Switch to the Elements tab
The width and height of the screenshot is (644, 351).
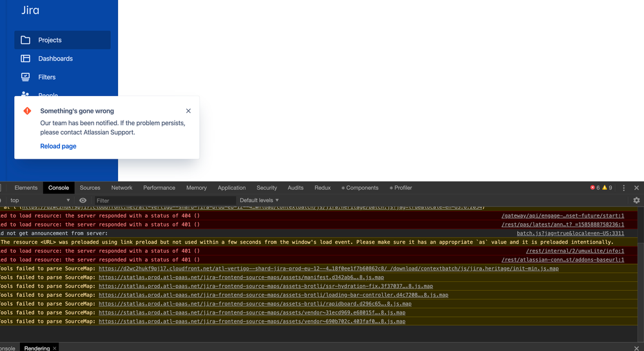pos(26,188)
